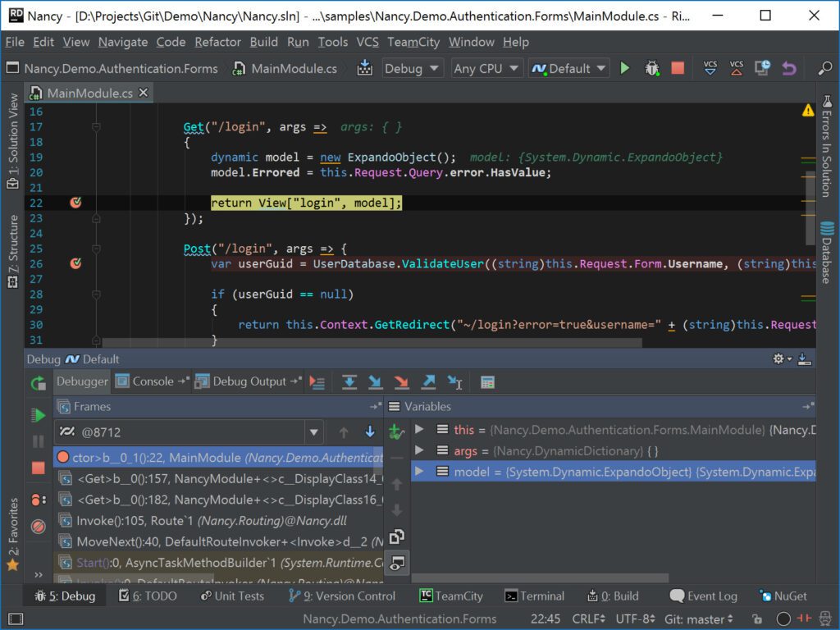Change UTF-8 file encoding
840x630 pixels.
[636, 619]
